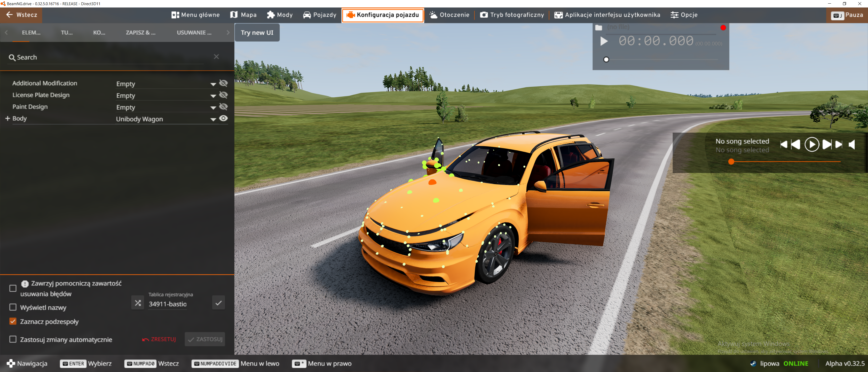This screenshot has width=868, height=372.
Task: Enable Zastosuj zmiany automatycznie checkbox
Action: (x=13, y=339)
